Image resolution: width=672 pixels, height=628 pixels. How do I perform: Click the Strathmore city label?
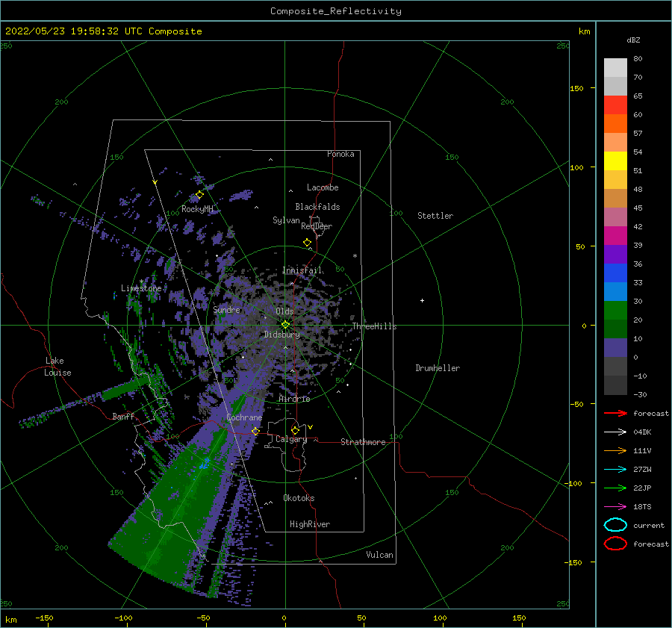[x=363, y=442]
